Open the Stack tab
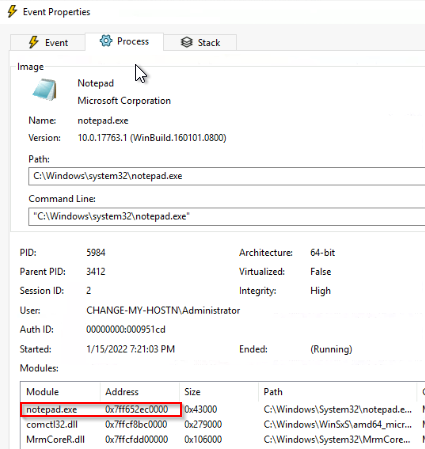The image size is (425, 449). tap(200, 42)
